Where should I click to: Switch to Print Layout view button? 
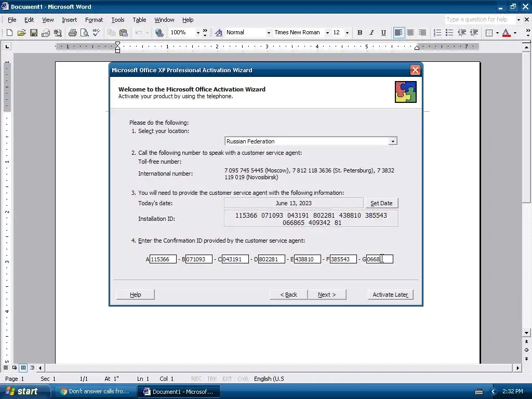[x=23, y=367]
